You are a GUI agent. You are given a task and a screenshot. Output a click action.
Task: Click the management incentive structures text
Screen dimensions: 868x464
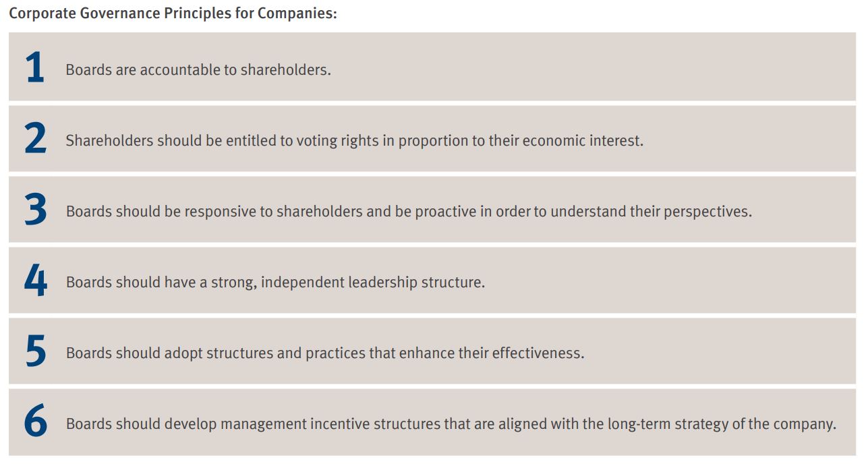coord(451,424)
